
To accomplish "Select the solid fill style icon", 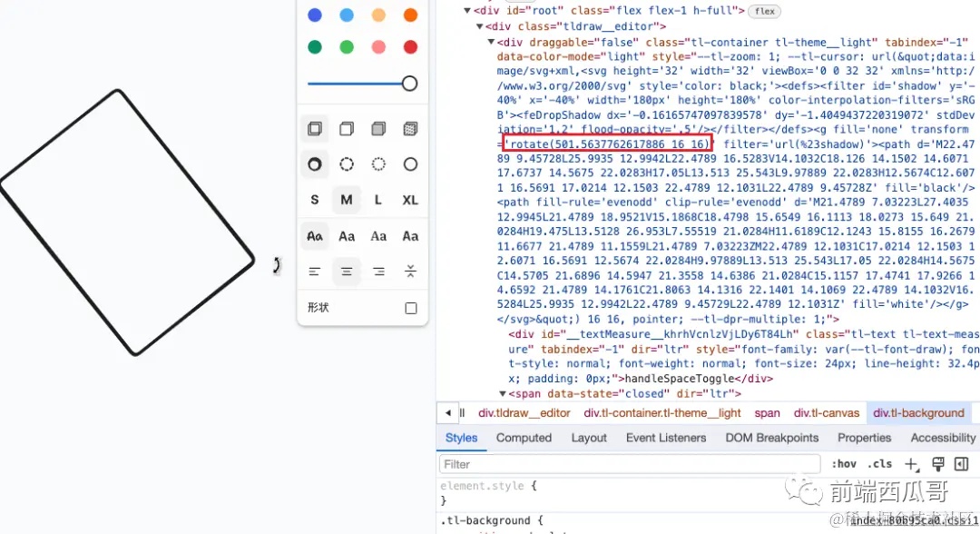I will click(378, 129).
